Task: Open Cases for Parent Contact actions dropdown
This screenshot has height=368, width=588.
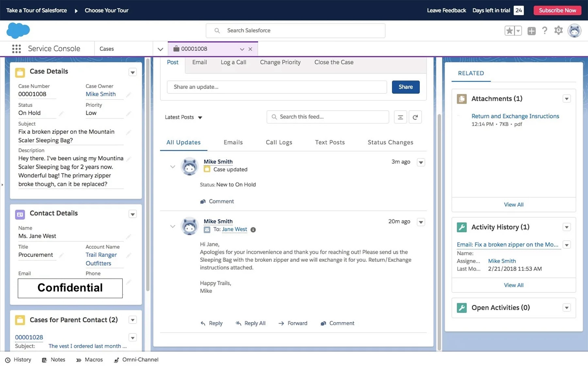Action: (133, 320)
